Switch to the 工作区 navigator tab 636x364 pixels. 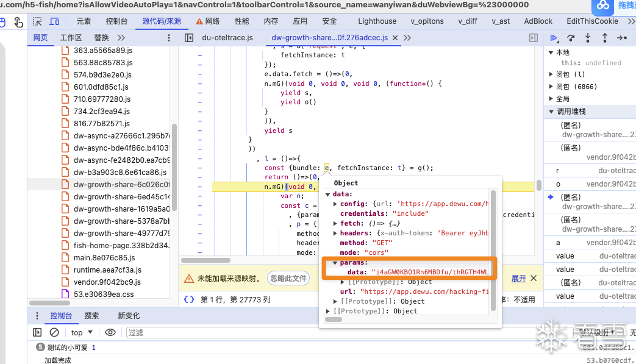tap(71, 38)
